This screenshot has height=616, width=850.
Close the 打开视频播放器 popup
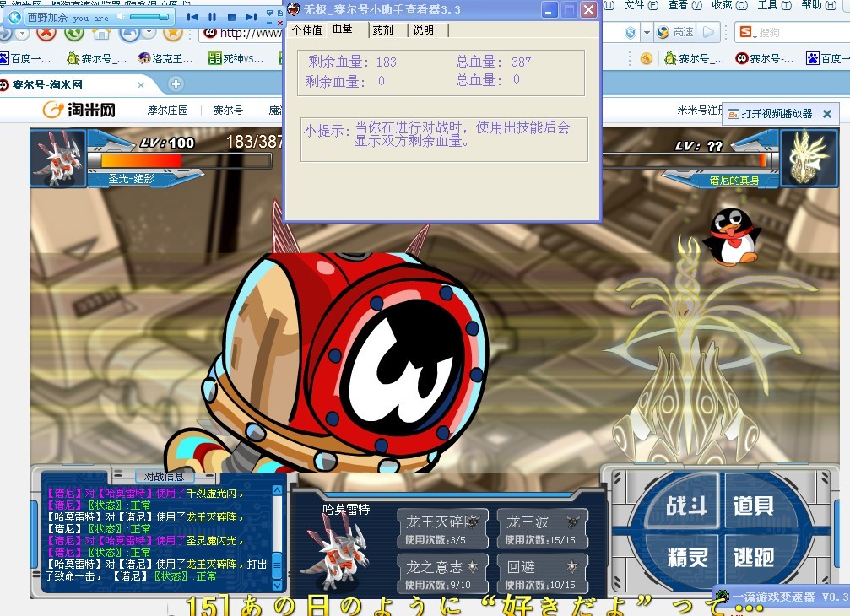[827, 114]
